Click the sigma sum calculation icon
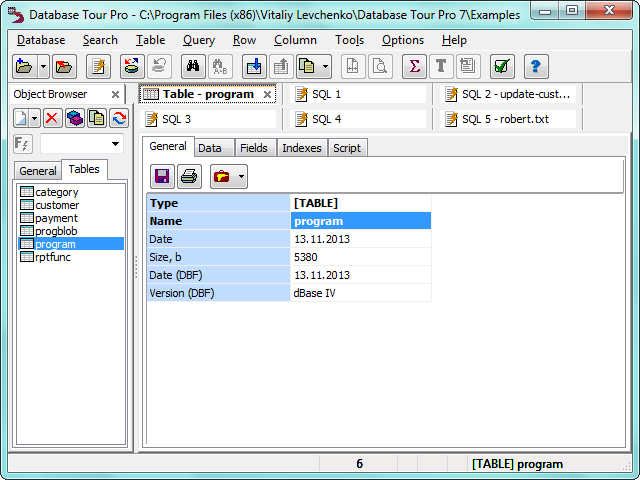The image size is (640, 480). pos(414,66)
